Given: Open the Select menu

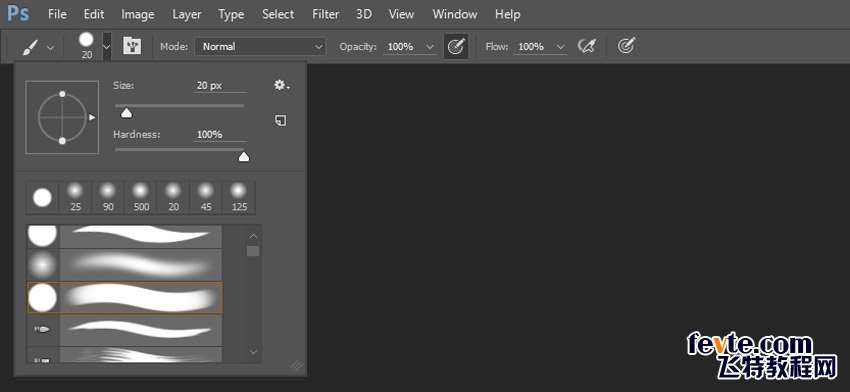Looking at the screenshot, I should tap(278, 14).
